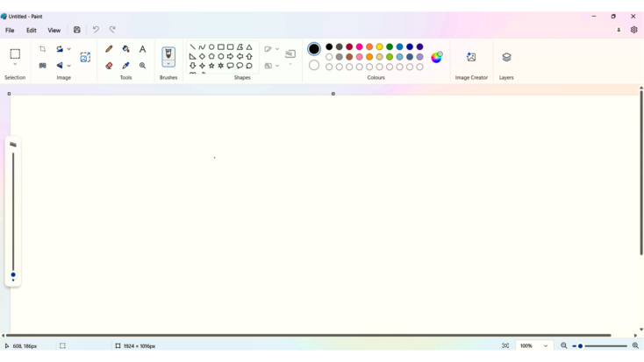Screen dimensions: 644x362
Task: Select the Eraser tool
Action: (109, 65)
